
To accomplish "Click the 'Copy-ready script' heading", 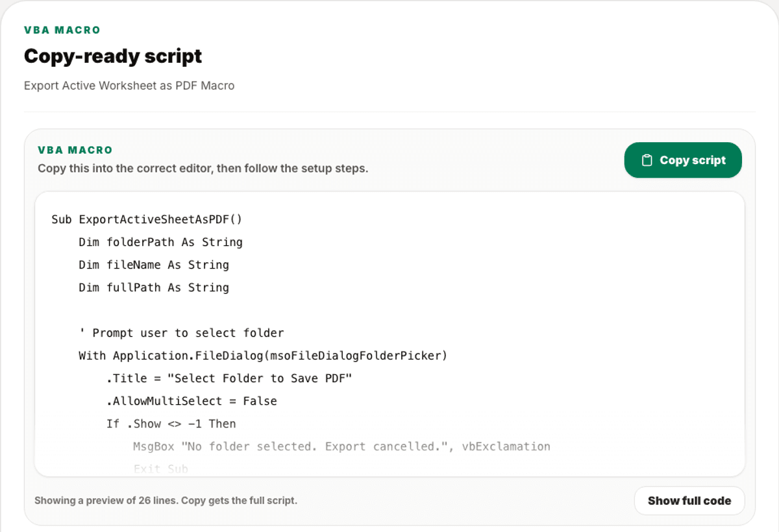I will coord(113,56).
